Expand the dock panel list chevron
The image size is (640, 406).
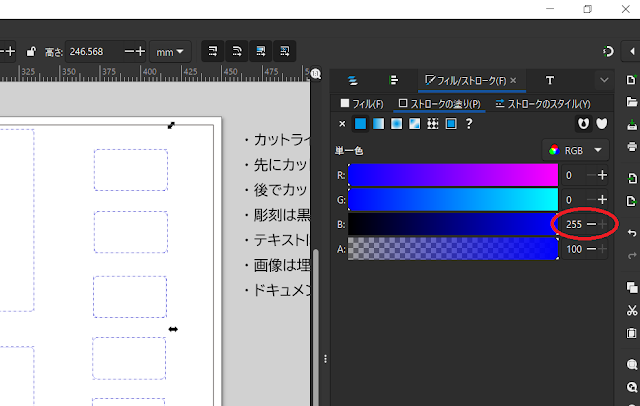tap(604, 80)
